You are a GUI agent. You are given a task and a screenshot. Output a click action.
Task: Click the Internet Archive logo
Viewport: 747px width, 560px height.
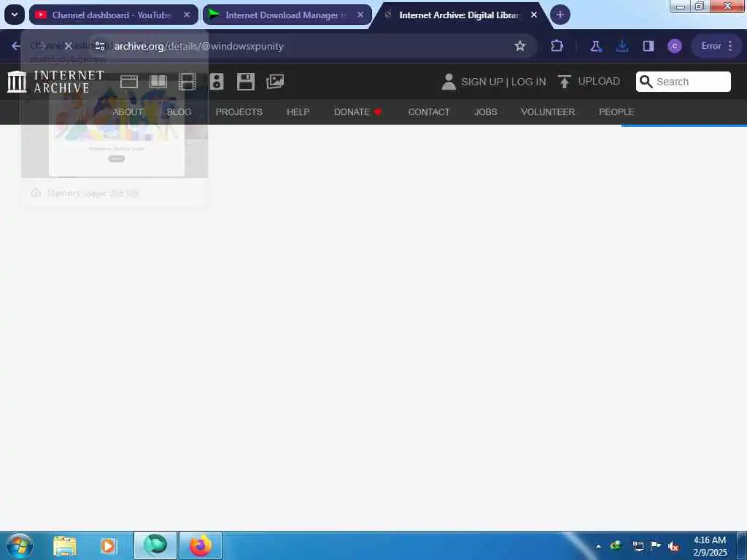(55, 82)
